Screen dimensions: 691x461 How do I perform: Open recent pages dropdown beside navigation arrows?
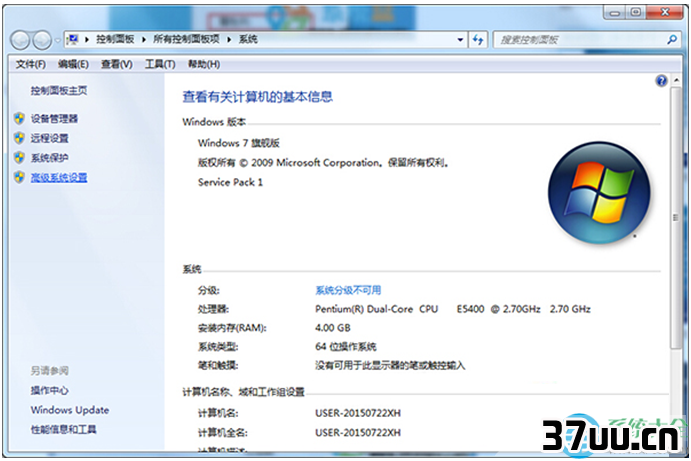(x=57, y=41)
